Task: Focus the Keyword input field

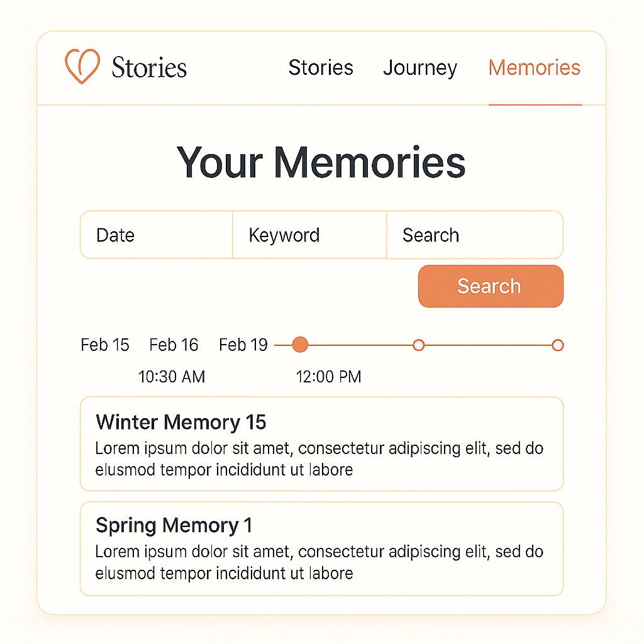Action: 309,235
